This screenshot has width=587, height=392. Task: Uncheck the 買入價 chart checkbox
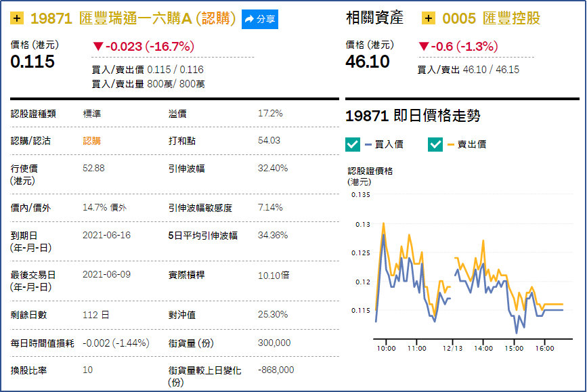click(353, 144)
